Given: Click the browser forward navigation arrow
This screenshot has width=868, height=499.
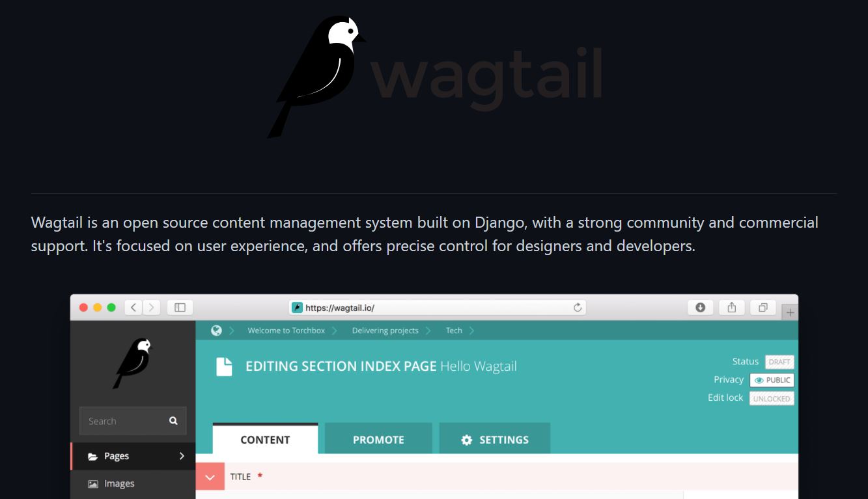Looking at the screenshot, I should 152,308.
